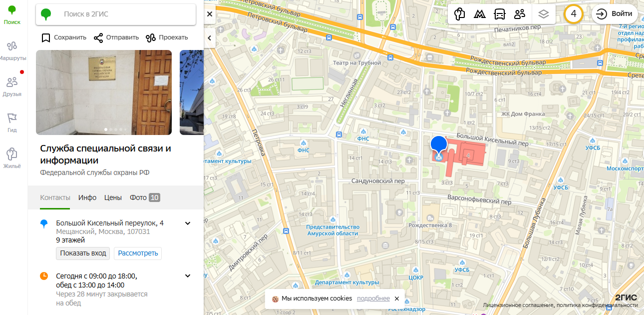Click the Войти login button
Viewport: 644px width, 315px height.
[x=615, y=14]
